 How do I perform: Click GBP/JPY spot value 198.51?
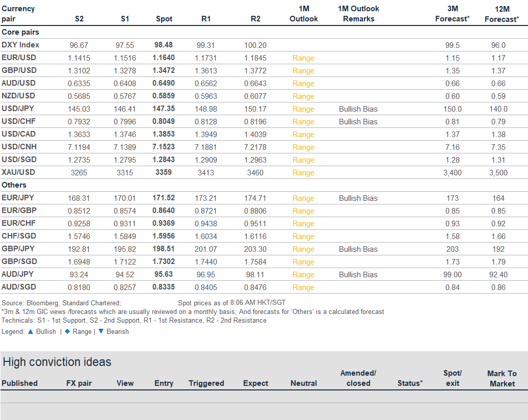[x=164, y=249]
